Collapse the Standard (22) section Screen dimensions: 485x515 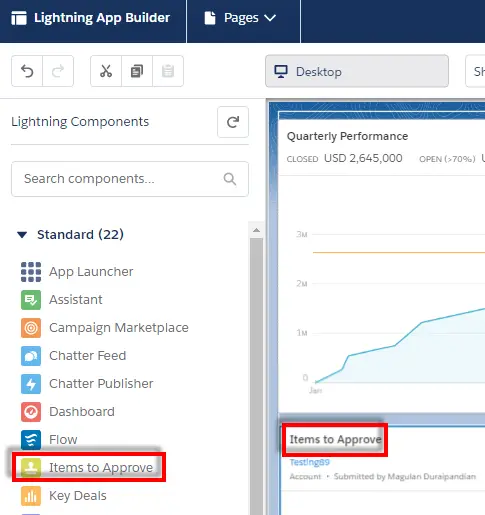pos(22,235)
